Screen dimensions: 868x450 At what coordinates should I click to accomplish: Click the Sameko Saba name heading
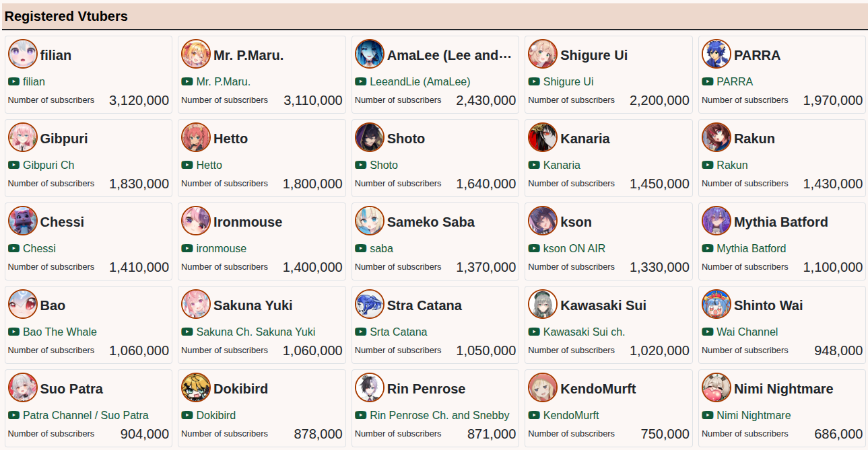tap(430, 222)
